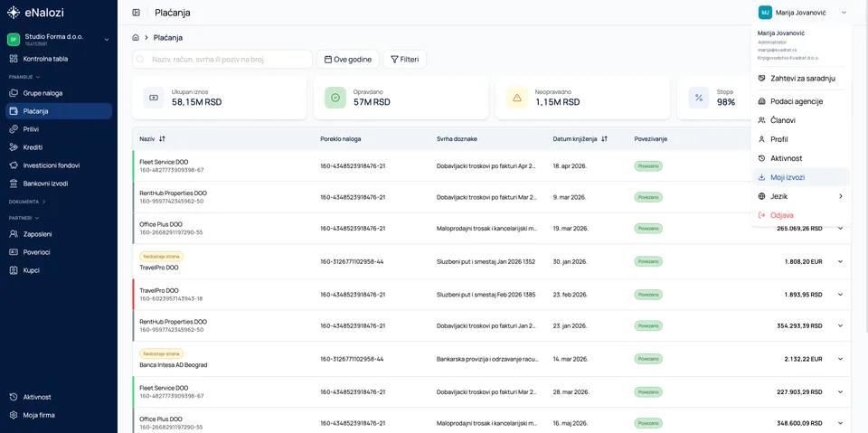Image resolution: width=868 pixels, height=433 pixels.
Task: Click Office Plus DOO dated 19. mar 2026.
Action: click(x=161, y=224)
